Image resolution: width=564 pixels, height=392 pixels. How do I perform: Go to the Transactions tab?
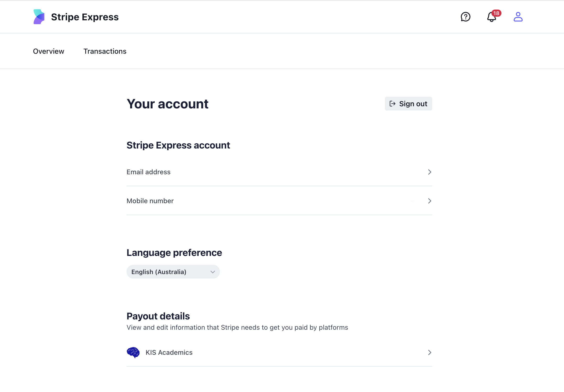[105, 51]
